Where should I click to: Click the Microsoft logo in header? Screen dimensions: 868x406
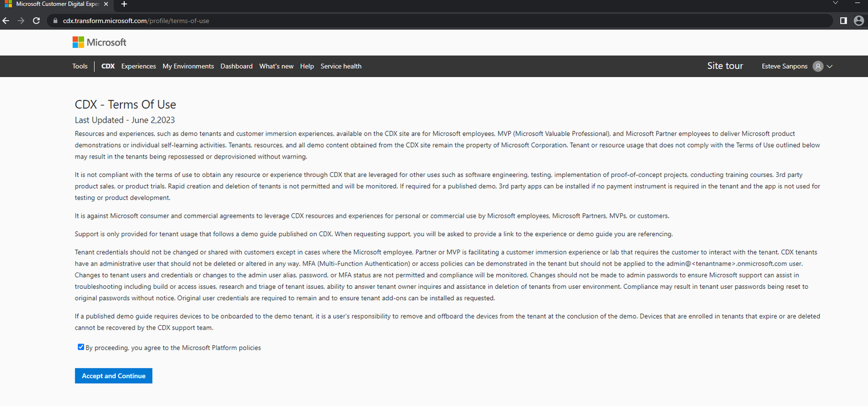click(x=99, y=42)
